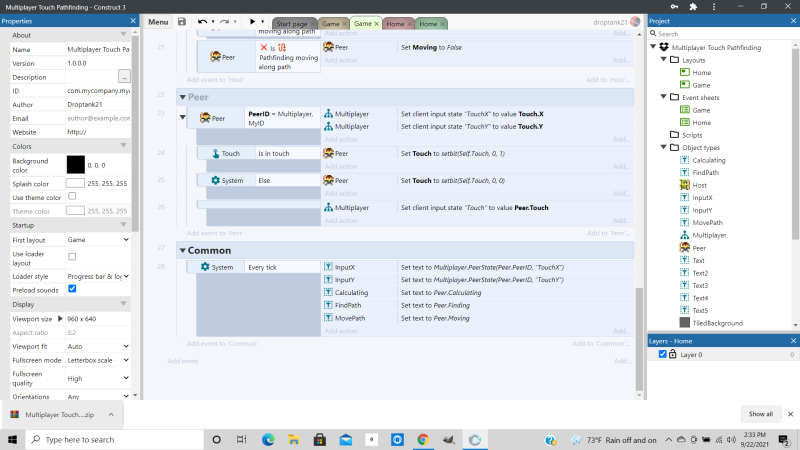Select the Scripts folder icon
This screenshot has width=800, height=450.
[x=674, y=135]
